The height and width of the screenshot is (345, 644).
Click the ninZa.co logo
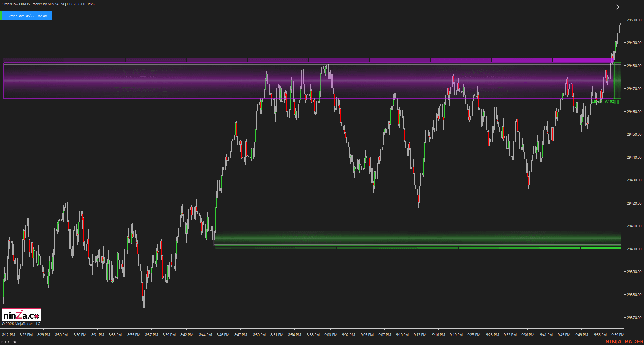[x=21, y=315]
